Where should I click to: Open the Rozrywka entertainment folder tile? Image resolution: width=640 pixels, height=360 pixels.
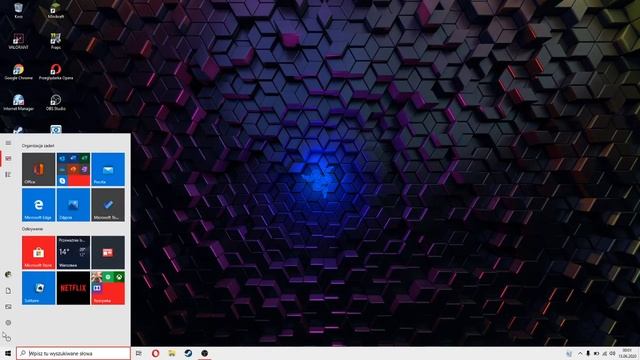coord(108,288)
